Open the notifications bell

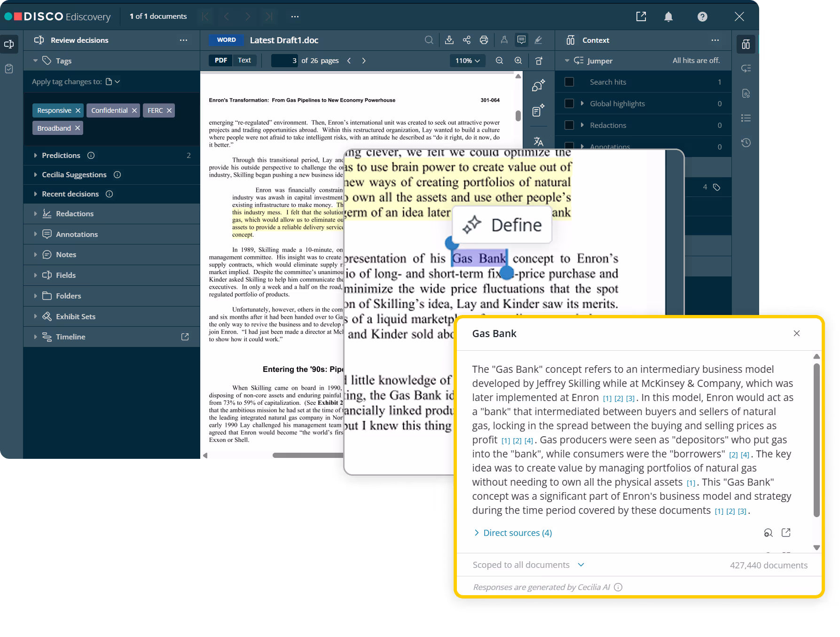(x=668, y=17)
